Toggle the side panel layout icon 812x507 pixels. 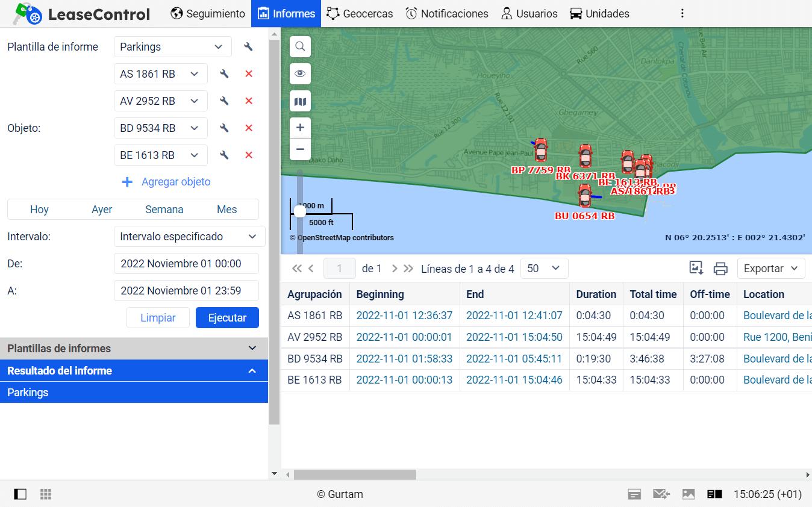tap(20, 494)
